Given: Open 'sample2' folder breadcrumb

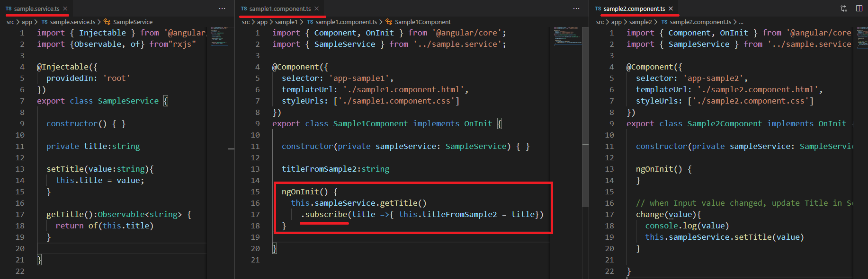Looking at the screenshot, I should coord(640,22).
